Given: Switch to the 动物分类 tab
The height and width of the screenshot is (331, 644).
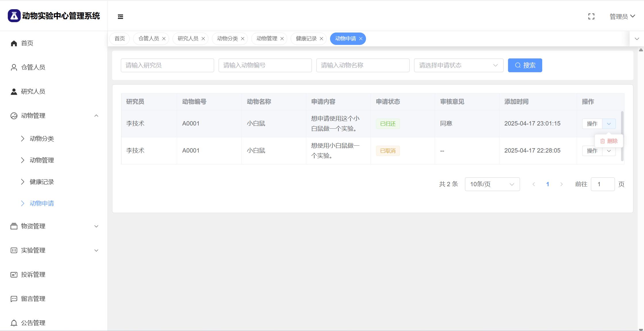Looking at the screenshot, I should point(227,39).
